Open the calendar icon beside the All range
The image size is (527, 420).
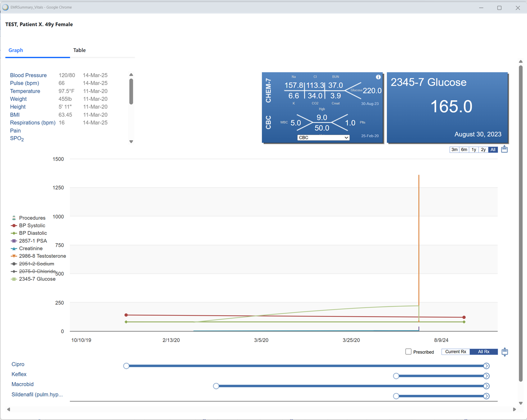pyautogui.click(x=504, y=149)
